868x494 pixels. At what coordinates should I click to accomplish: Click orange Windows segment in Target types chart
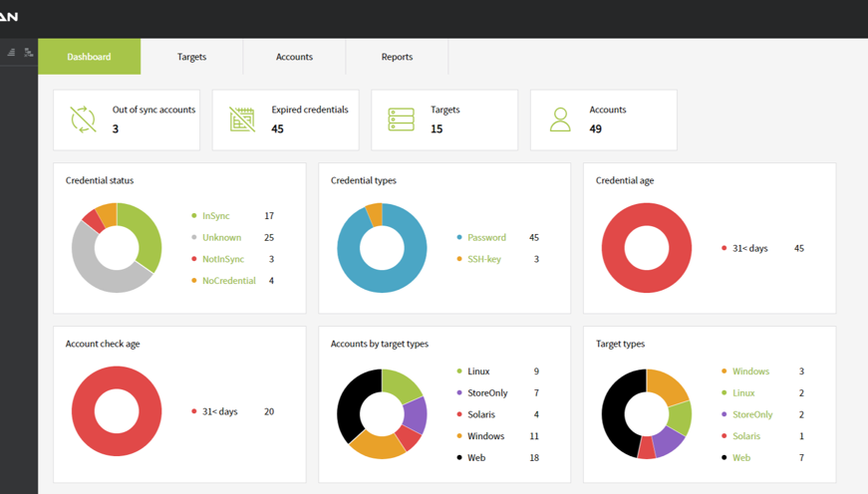(x=669, y=387)
